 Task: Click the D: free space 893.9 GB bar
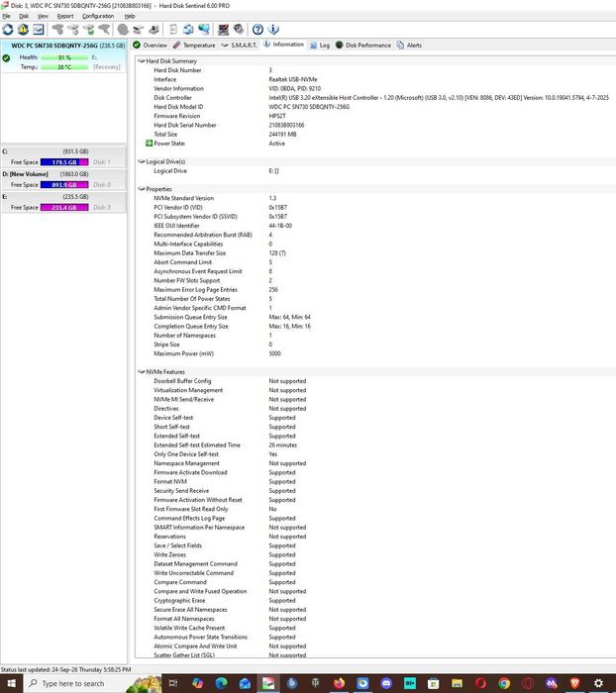(x=64, y=185)
